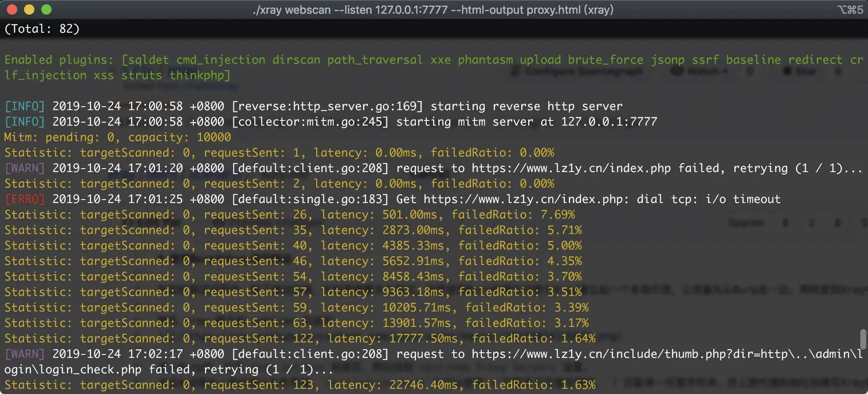Click the 'Mitm: pending: 0, capacity: 10000' line
This screenshot has width=868, height=394.
(118, 137)
